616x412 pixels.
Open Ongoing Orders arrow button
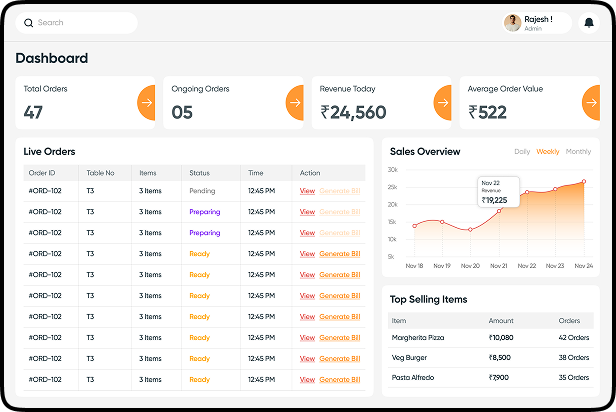tap(294, 102)
